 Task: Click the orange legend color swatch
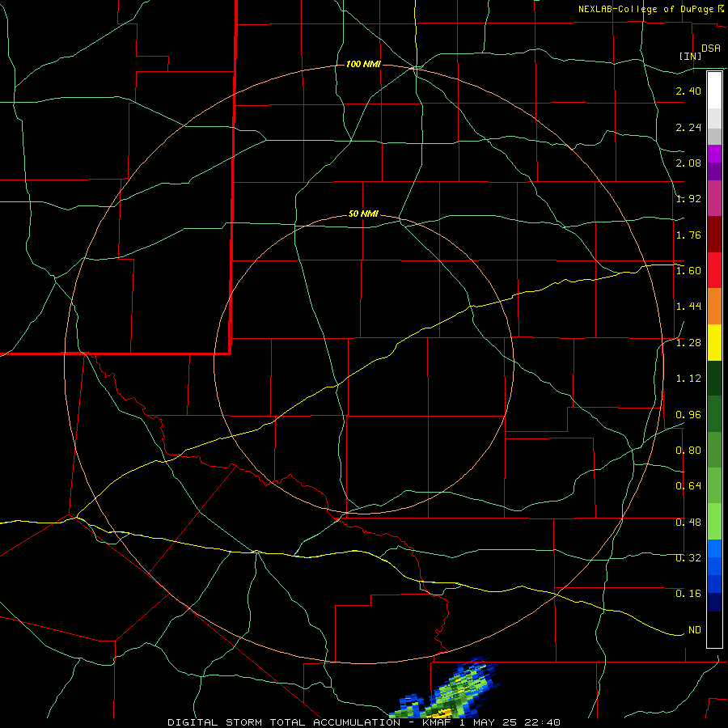714,307
